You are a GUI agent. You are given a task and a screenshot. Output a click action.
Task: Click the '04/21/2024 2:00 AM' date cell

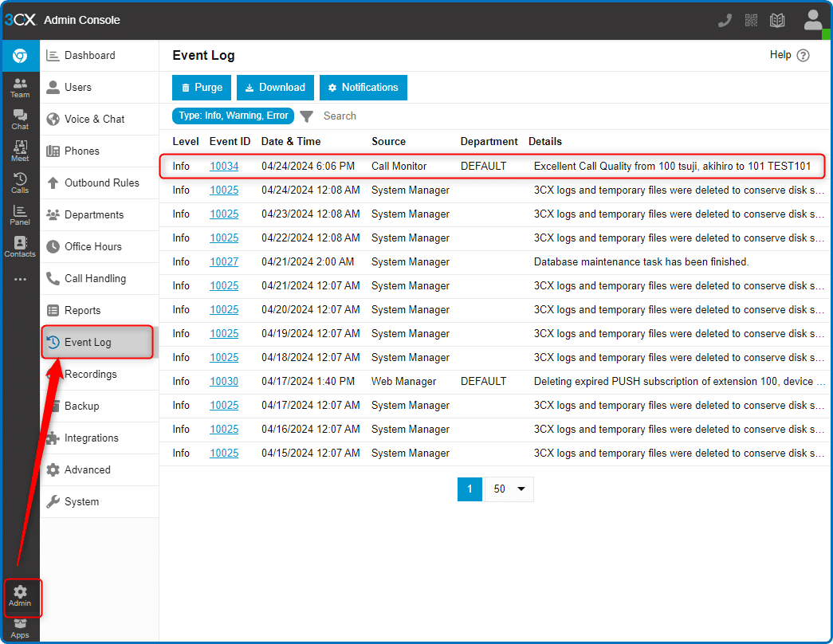point(308,262)
